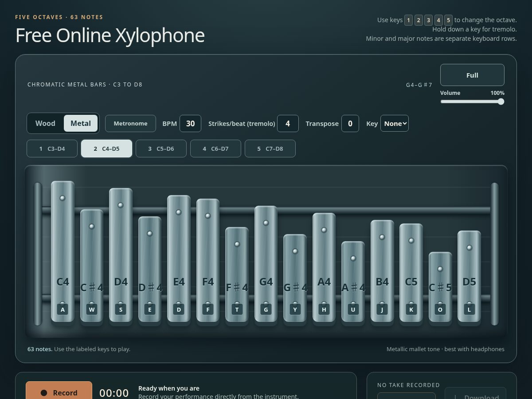Click the 'Ready when you are' text
Viewport: 532px width, 399px height.
click(169, 388)
